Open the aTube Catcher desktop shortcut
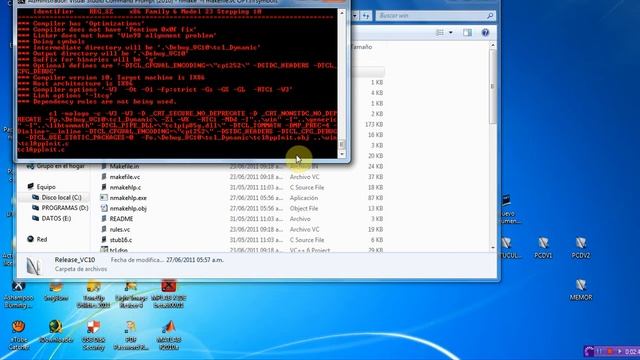 [18, 334]
